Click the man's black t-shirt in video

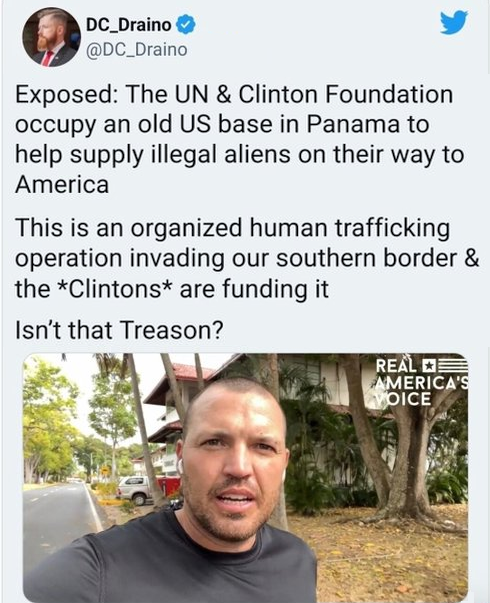(169, 565)
